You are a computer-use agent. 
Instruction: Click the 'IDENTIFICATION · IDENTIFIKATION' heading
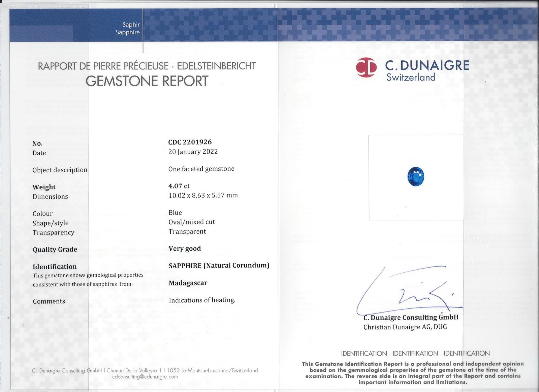pos(415,354)
